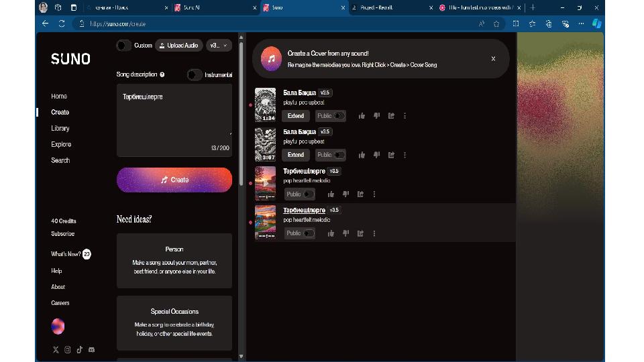Open What's New notifications
Viewport: 644px width, 362px height.
[x=70, y=254]
